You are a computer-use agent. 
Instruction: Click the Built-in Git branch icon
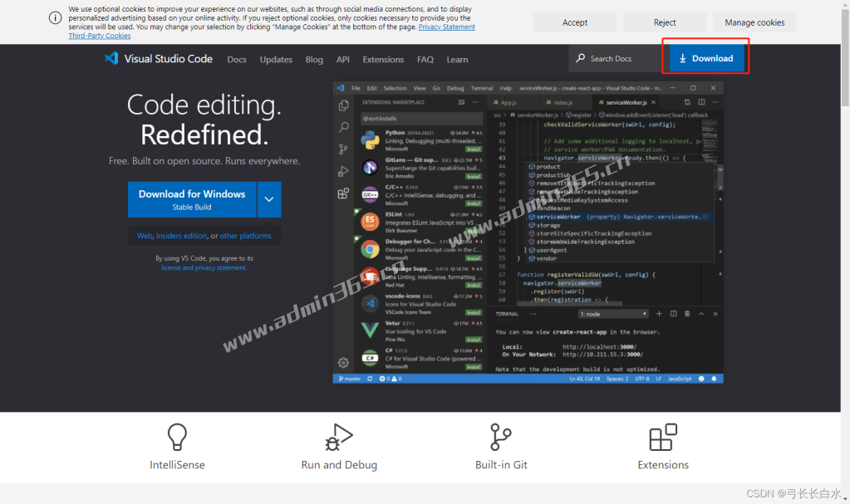coord(501,437)
